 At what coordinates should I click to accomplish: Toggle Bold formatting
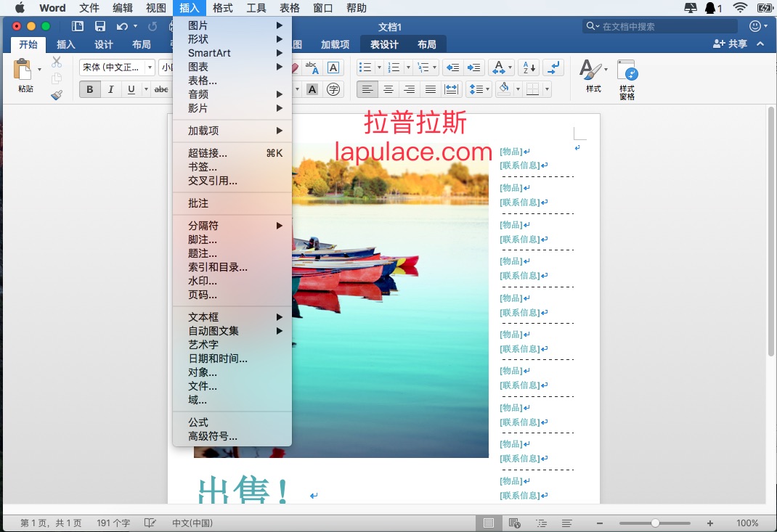click(90, 89)
